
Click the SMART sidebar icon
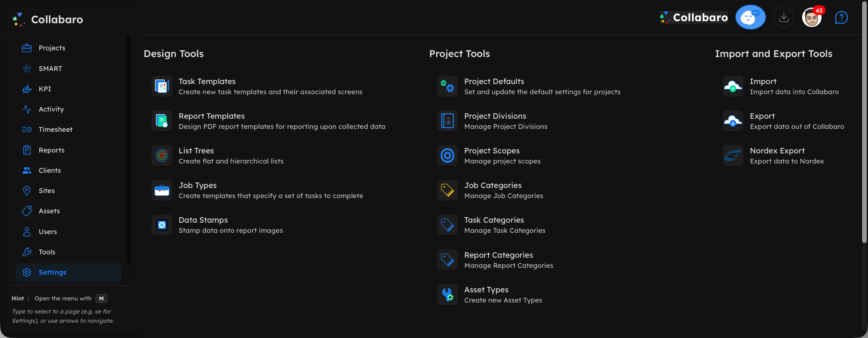pyautogui.click(x=27, y=68)
